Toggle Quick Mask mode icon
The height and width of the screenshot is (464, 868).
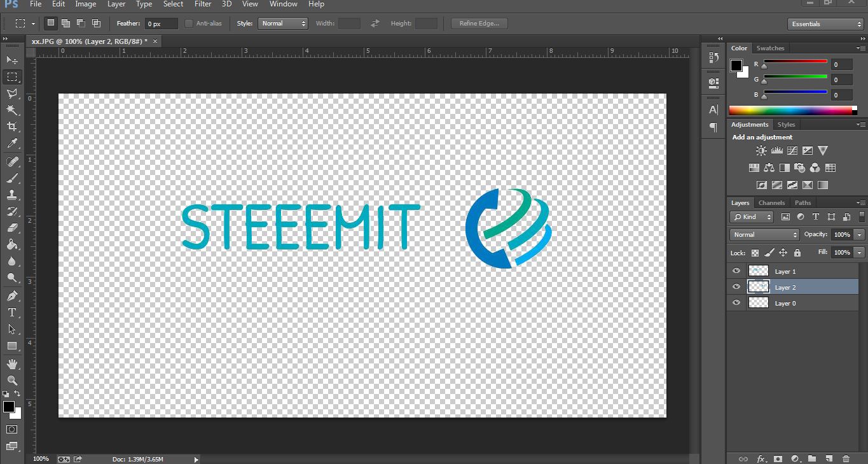tap(11, 430)
